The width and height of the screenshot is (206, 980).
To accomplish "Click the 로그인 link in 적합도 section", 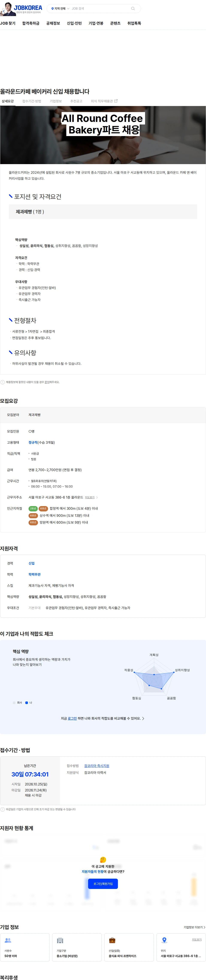I will click(x=72, y=719).
